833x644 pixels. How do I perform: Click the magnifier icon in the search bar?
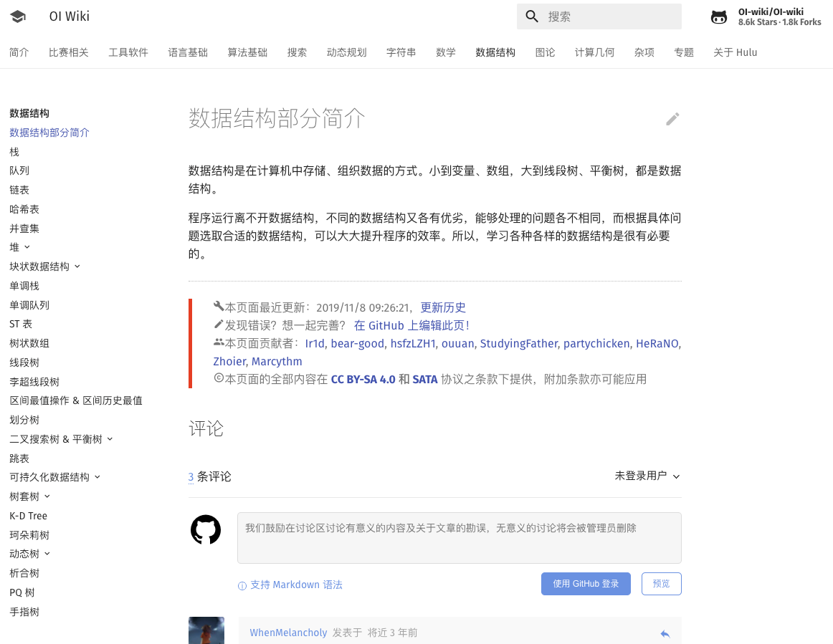[530, 16]
